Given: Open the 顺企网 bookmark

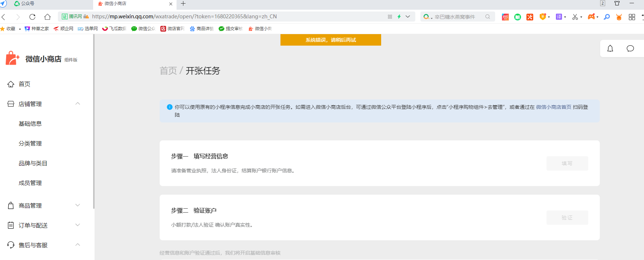Looking at the screenshot, I should [63, 29].
